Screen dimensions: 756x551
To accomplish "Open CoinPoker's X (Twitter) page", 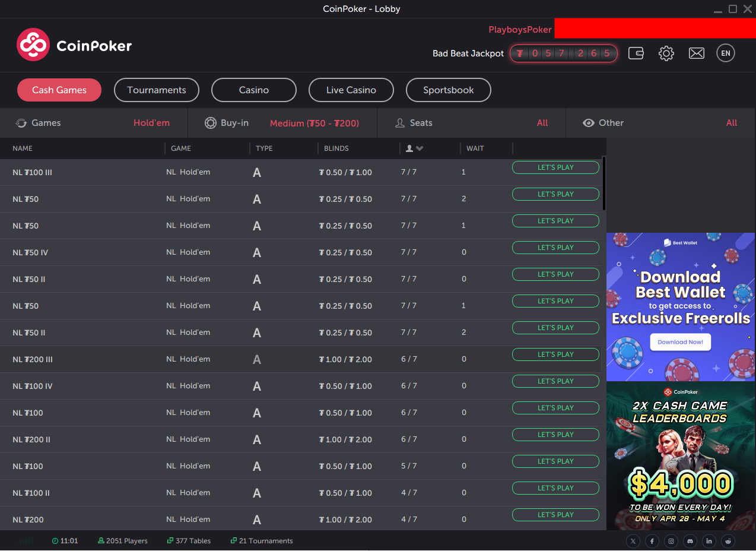I will pyautogui.click(x=633, y=541).
